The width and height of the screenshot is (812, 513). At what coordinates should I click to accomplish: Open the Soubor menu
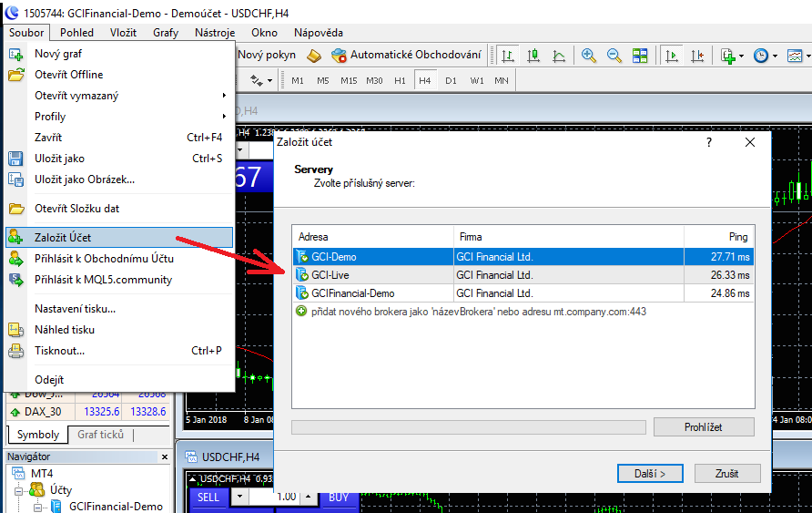[x=26, y=33]
